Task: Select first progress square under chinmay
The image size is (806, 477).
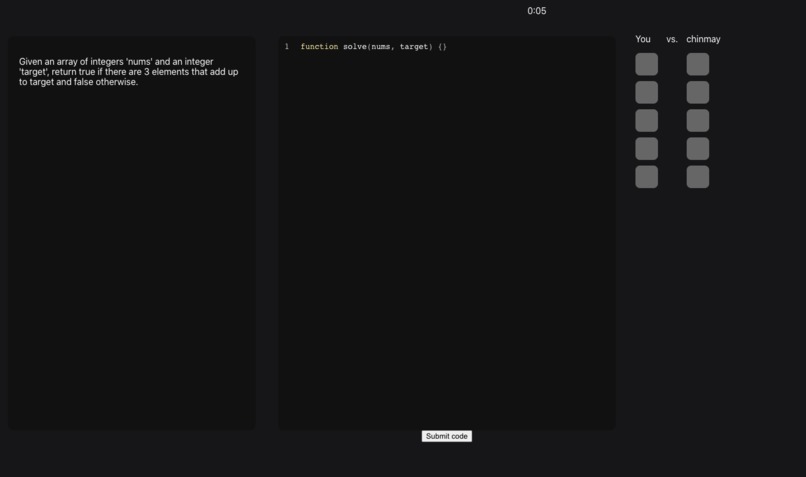Action: coord(698,64)
